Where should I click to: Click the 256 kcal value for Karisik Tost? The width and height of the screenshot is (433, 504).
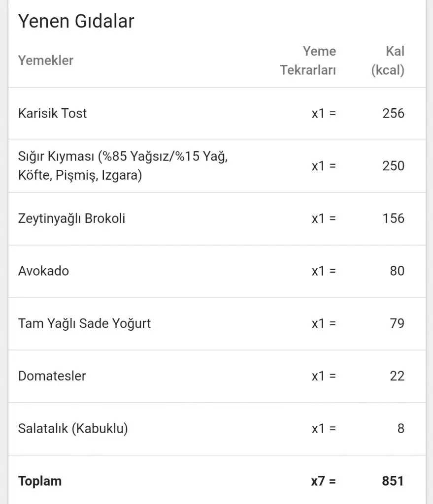[x=393, y=113]
